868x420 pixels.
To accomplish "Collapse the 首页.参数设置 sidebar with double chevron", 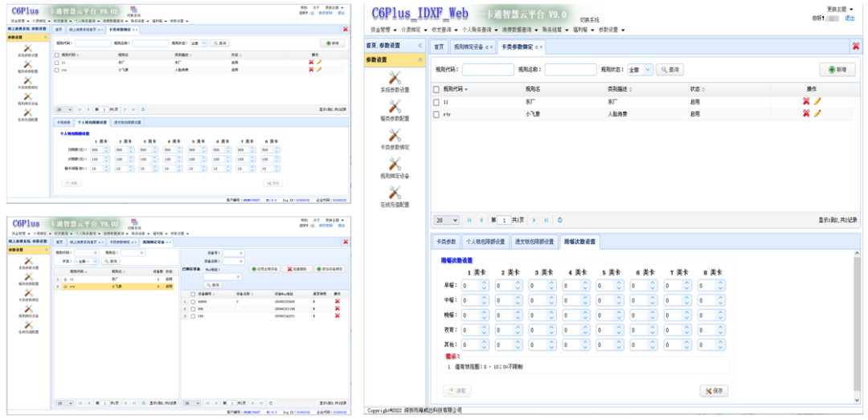I will (420, 46).
